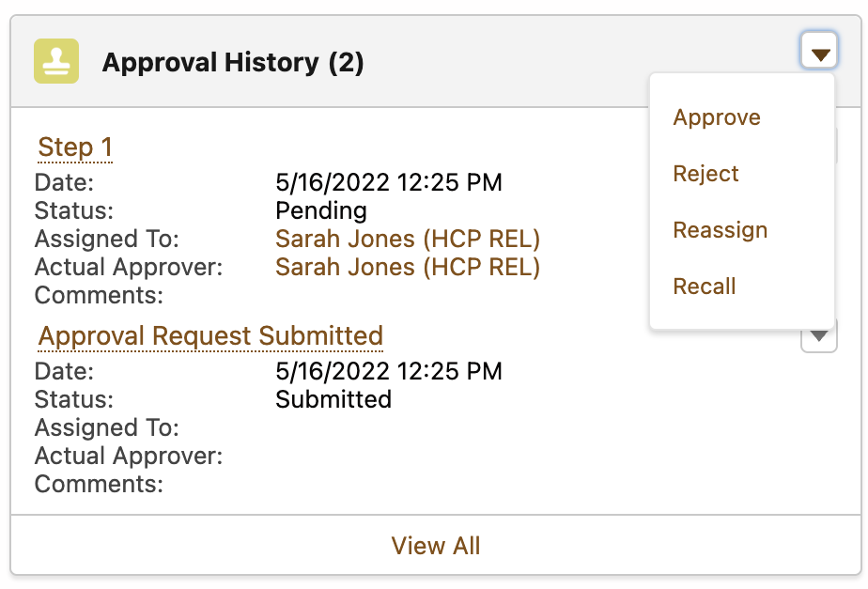This screenshot has height=589, width=868.
Task: Click the Comments label under Step 1
Action: click(99, 296)
